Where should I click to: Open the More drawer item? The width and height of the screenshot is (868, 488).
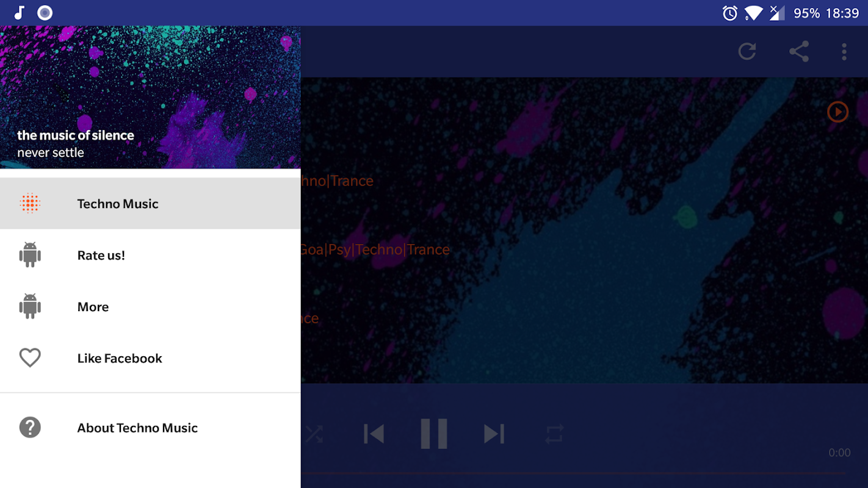coord(150,307)
